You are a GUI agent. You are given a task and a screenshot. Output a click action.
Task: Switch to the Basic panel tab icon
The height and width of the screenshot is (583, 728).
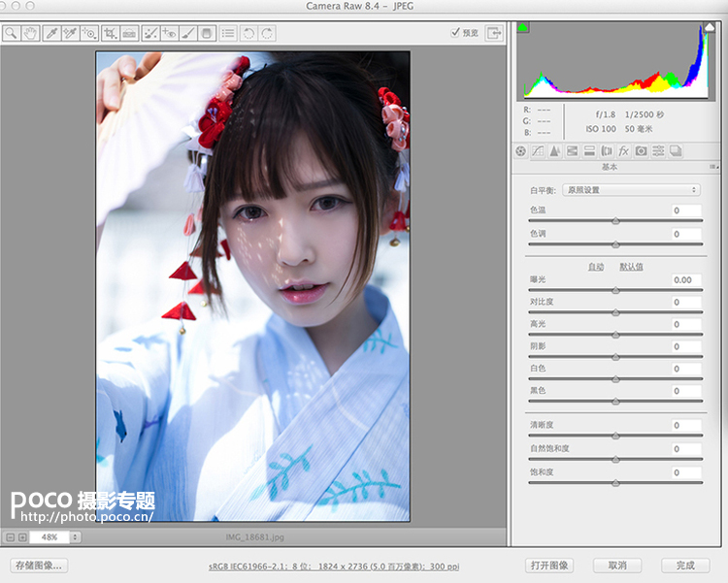(x=521, y=151)
